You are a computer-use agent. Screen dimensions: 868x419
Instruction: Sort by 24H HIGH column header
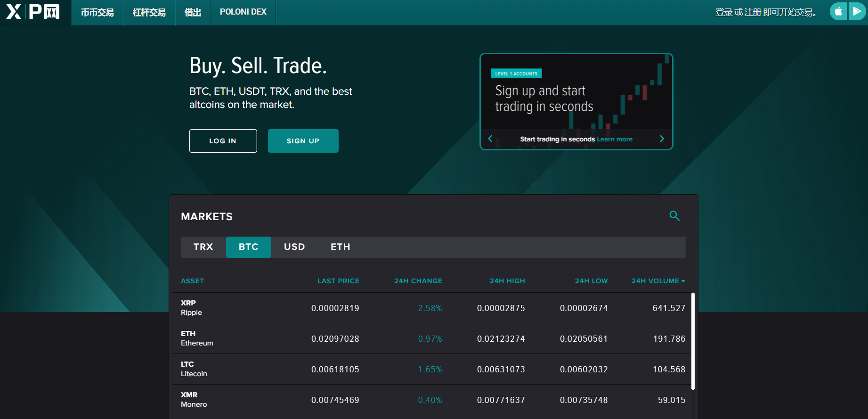pyautogui.click(x=507, y=281)
